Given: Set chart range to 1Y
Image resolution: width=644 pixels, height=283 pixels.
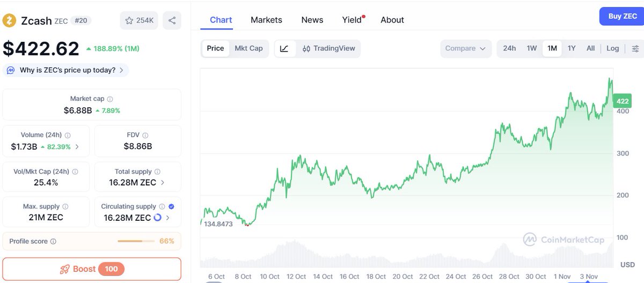Looking at the screenshot, I should 572,48.
